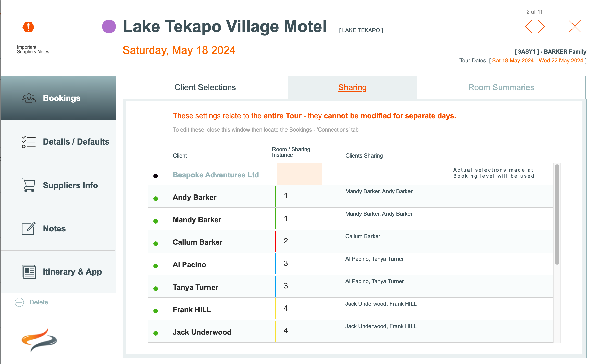
Task: Click Bespoke Adventures Ltd client link
Action: click(216, 175)
